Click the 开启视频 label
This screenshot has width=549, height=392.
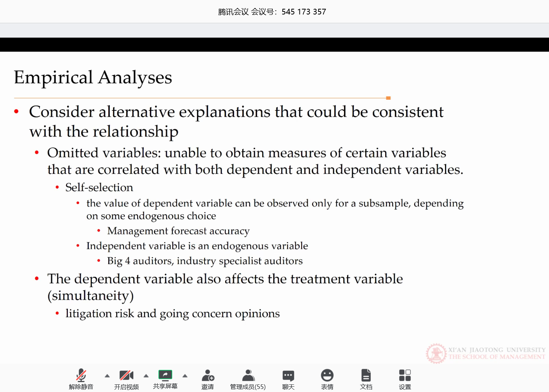tap(126, 387)
